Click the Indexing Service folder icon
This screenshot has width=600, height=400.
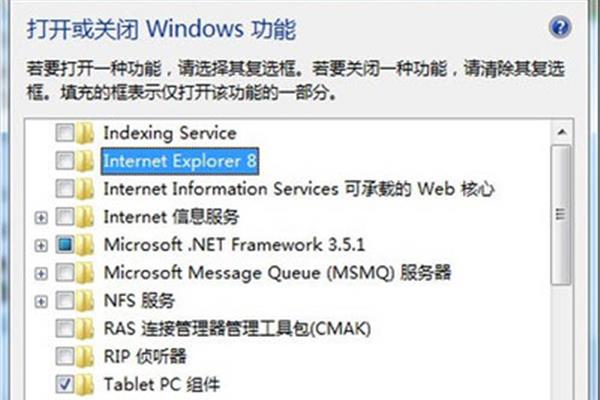click(85, 133)
